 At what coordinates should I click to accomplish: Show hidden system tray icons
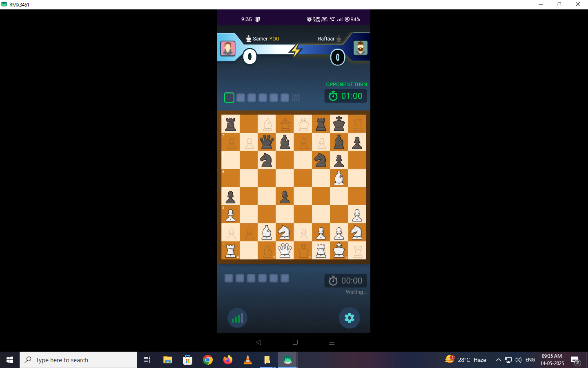(498, 360)
